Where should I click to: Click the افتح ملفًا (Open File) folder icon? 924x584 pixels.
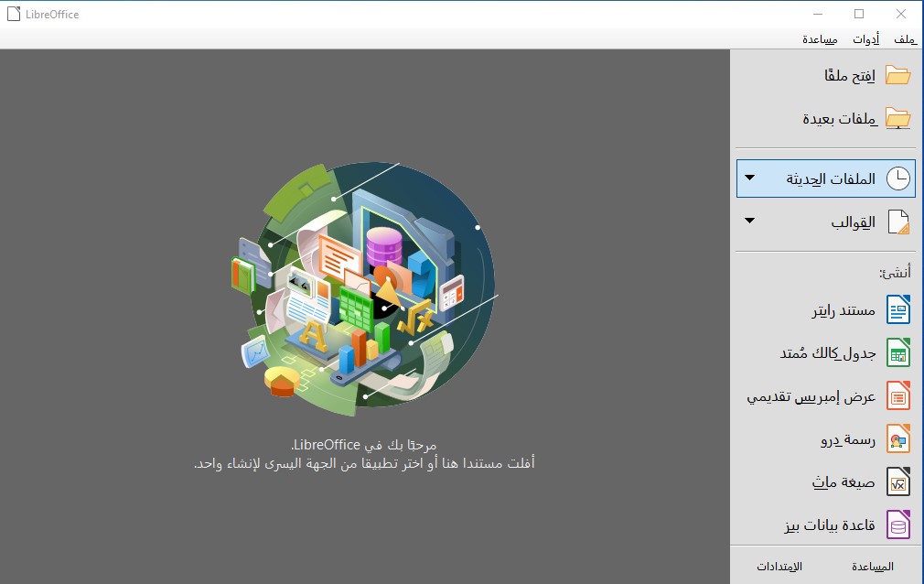tap(898, 75)
